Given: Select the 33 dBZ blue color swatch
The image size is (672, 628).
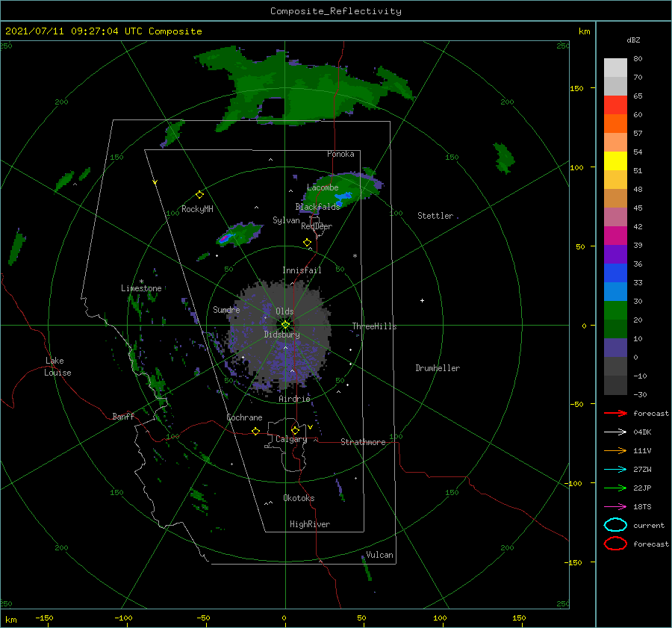Looking at the screenshot, I should coord(615,273).
